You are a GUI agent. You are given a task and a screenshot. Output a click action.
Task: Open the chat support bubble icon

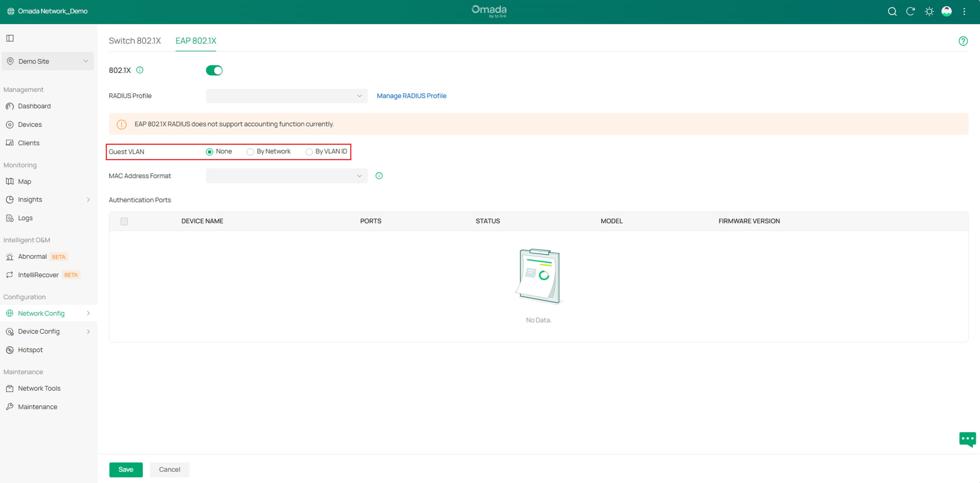pyautogui.click(x=968, y=439)
